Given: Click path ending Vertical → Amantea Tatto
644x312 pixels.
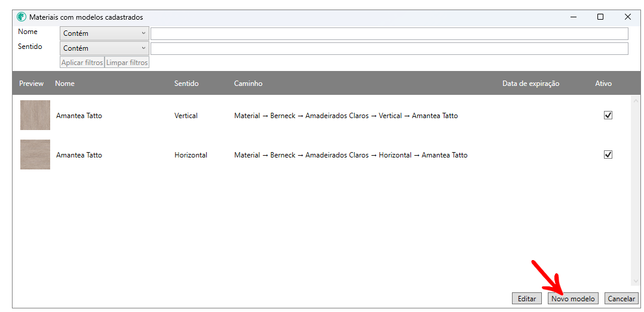Looking at the screenshot, I should 346,116.
